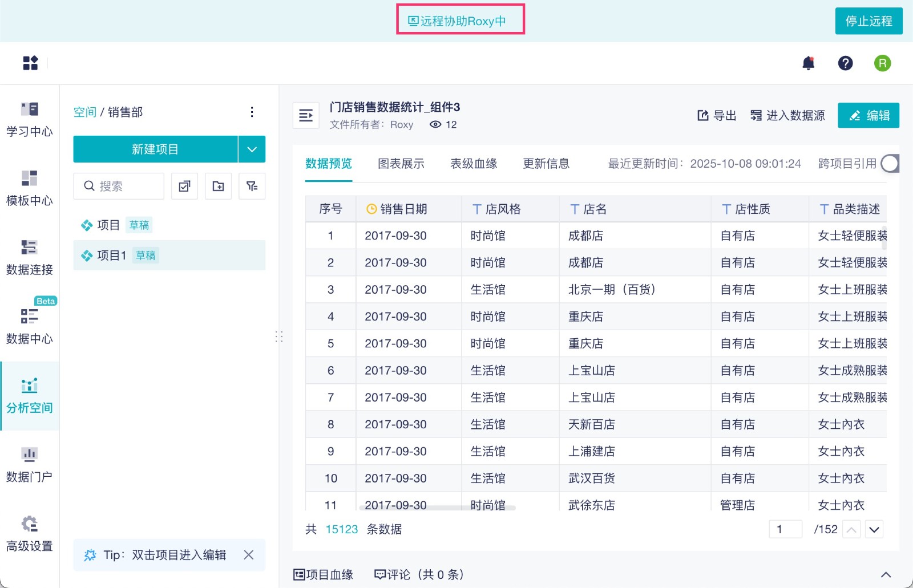Screen dimensions: 913x588
Task: Click the 编辑 button
Action: 868,116
